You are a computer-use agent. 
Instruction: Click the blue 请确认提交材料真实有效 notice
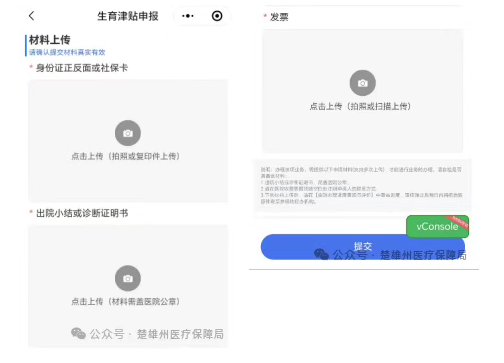(x=67, y=52)
